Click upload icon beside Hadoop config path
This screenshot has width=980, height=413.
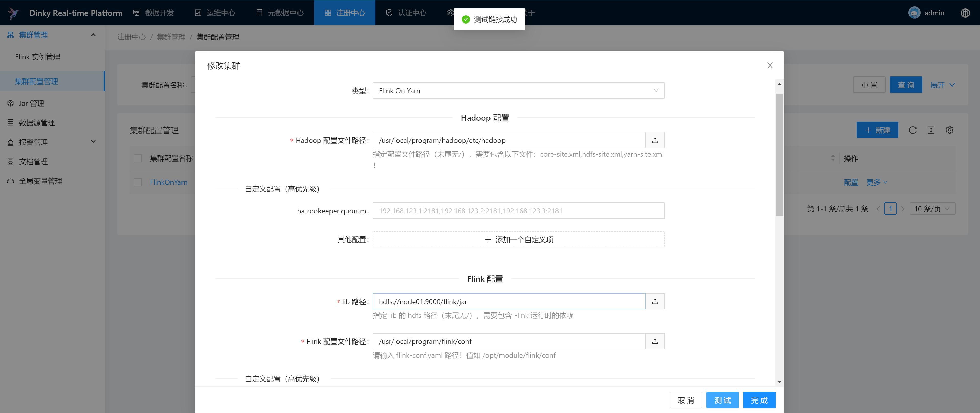[655, 140]
